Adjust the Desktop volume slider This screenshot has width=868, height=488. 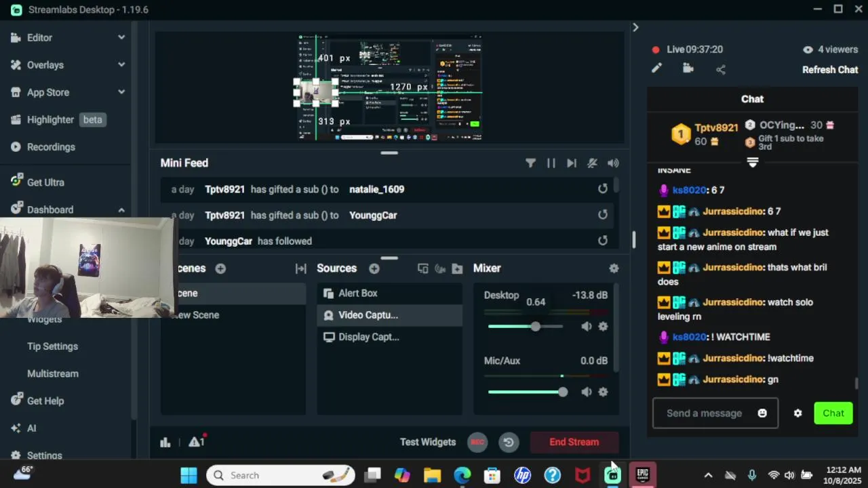coord(526,327)
